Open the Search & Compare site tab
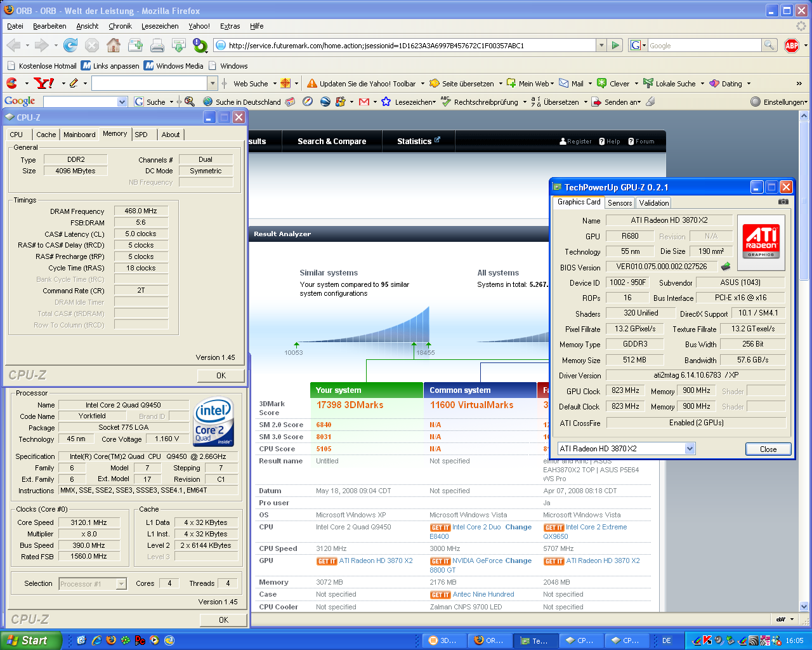 [332, 141]
